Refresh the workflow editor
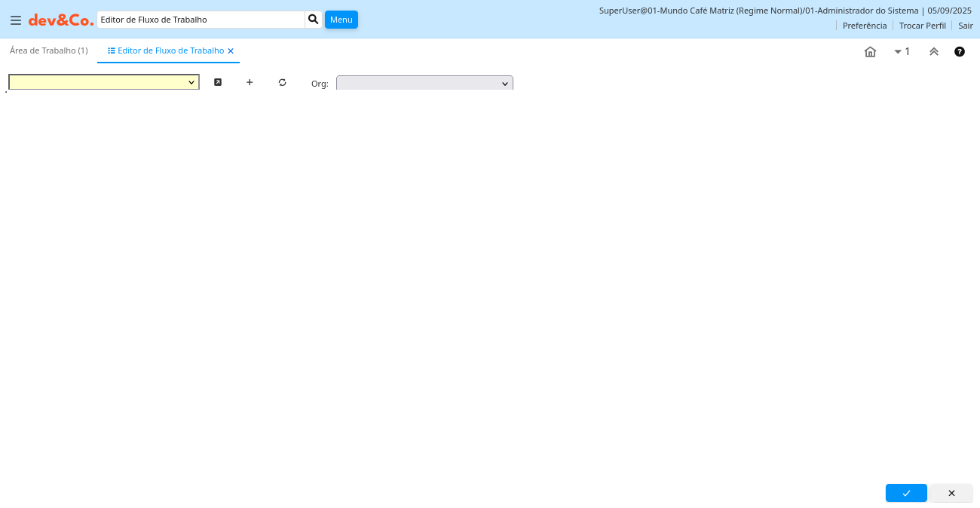 tap(282, 82)
